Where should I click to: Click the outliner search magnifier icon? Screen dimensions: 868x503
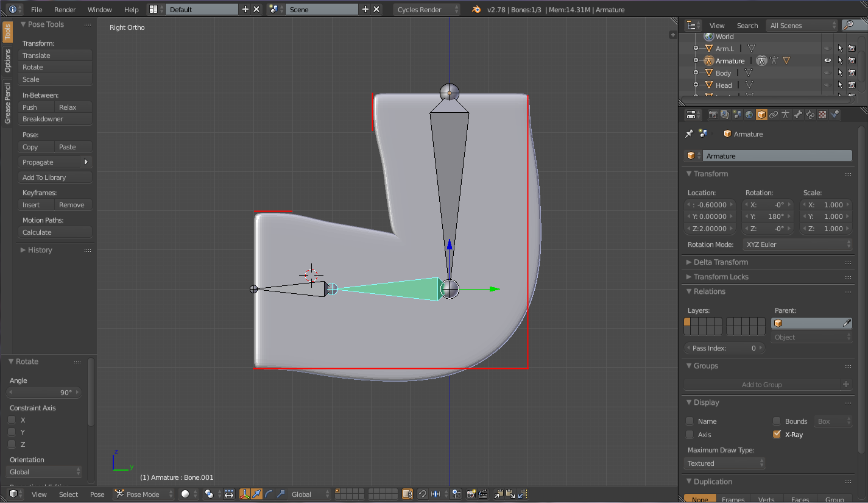click(849, 25)
